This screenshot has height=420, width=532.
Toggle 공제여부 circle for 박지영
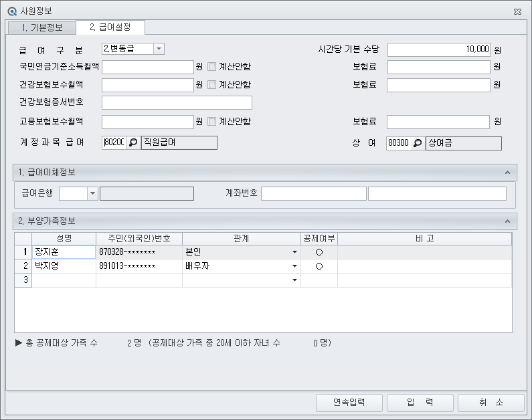point(319,266)
